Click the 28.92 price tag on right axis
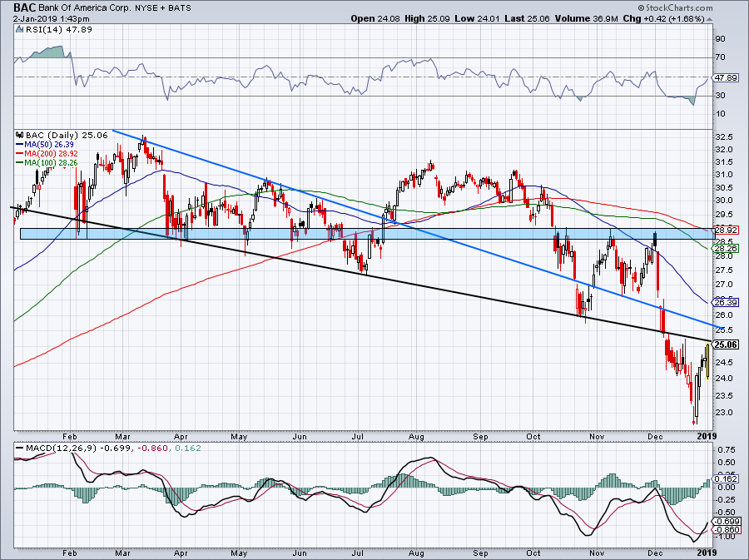The image size is (749, 560). click(x=726, y=230)
